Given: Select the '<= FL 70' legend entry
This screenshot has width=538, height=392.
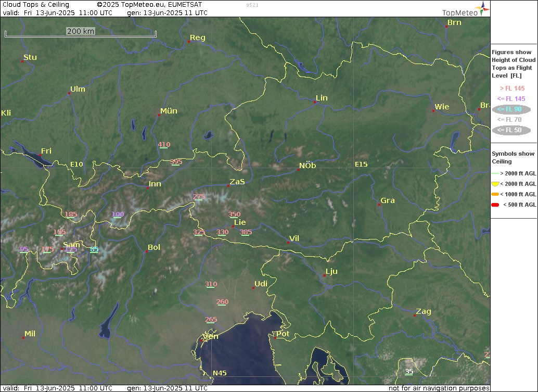Looking at the screenshot, I should click(x=509, y=120).
